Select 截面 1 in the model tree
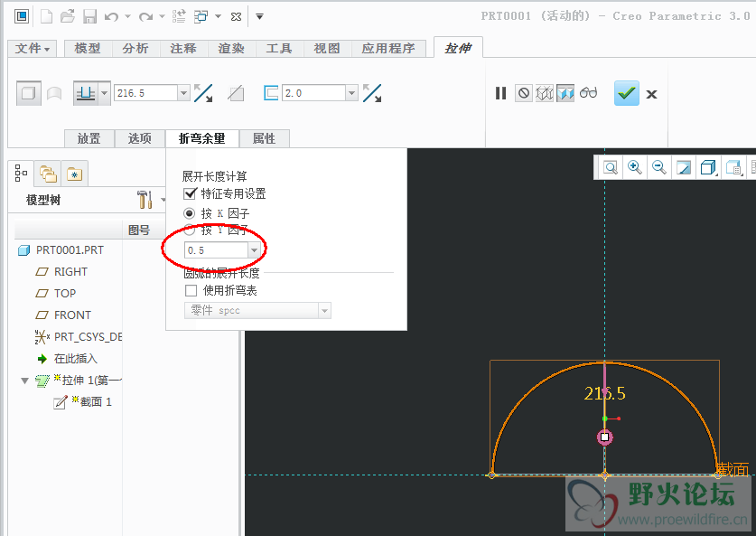 click(x=96, y=402)
